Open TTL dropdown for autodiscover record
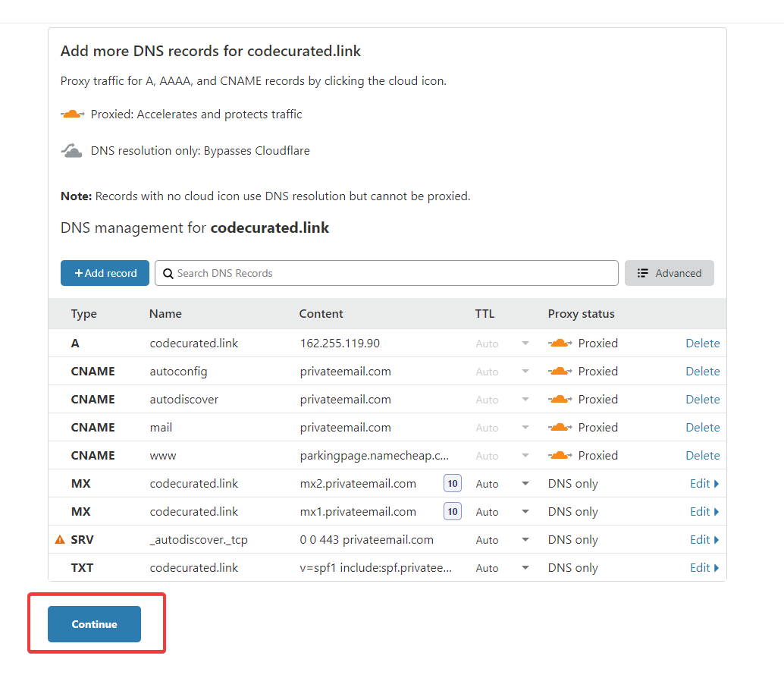Screen dimensions: 784x681 click(525, 399)
